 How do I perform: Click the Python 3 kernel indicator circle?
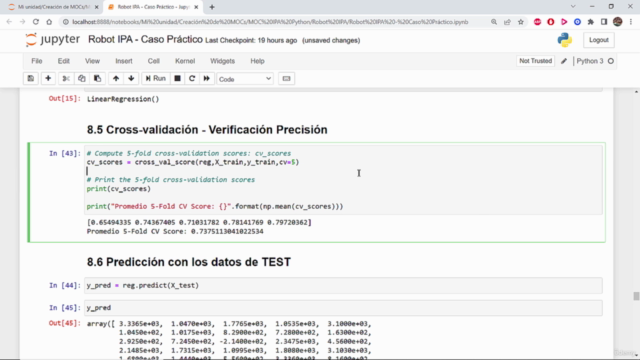[611, 61]
